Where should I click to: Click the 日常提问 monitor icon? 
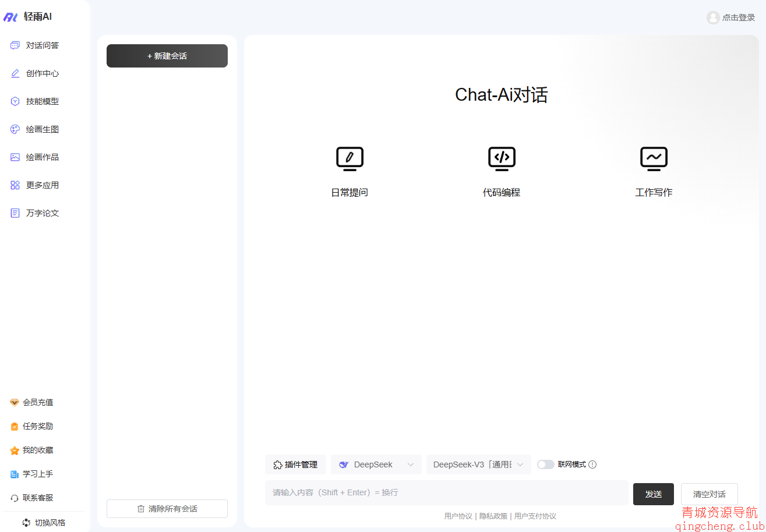click(350, 158)
